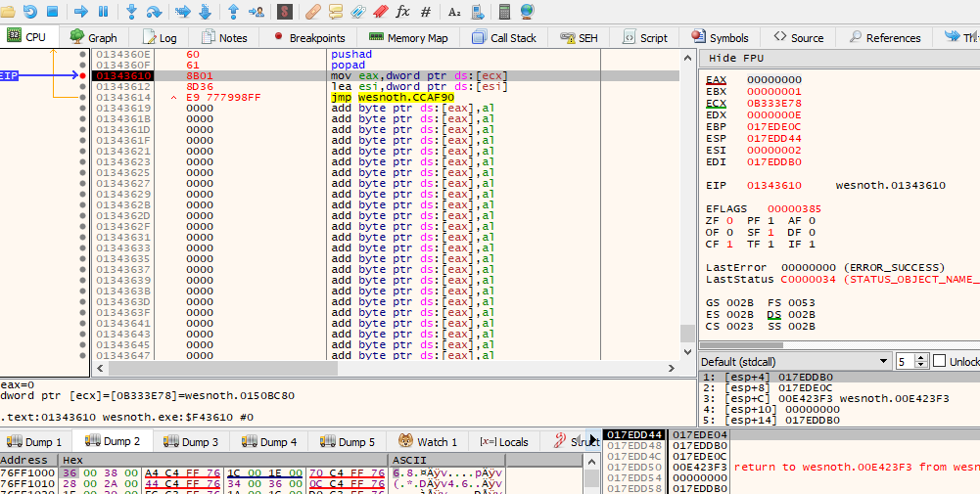This screenshot has height=494, width=980.
Task: Open the Patches dialog
Action: (313, 11)
